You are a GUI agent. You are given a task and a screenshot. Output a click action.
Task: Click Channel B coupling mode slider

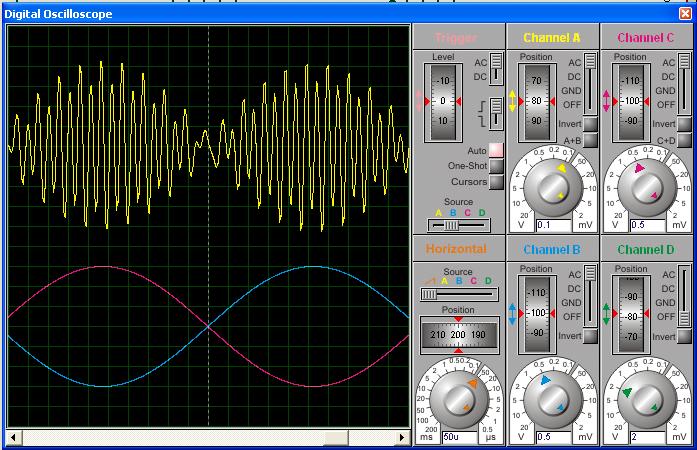[x=590, y=296]
